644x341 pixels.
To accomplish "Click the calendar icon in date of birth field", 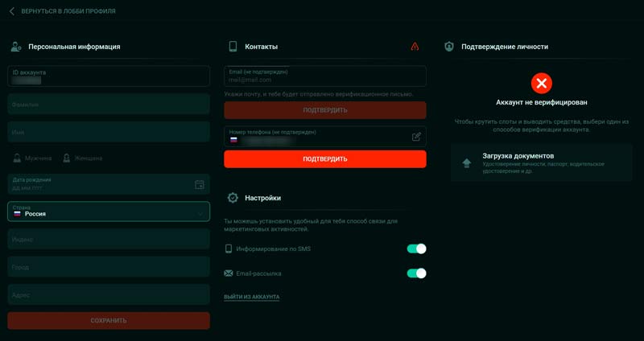I will point(200,184).
